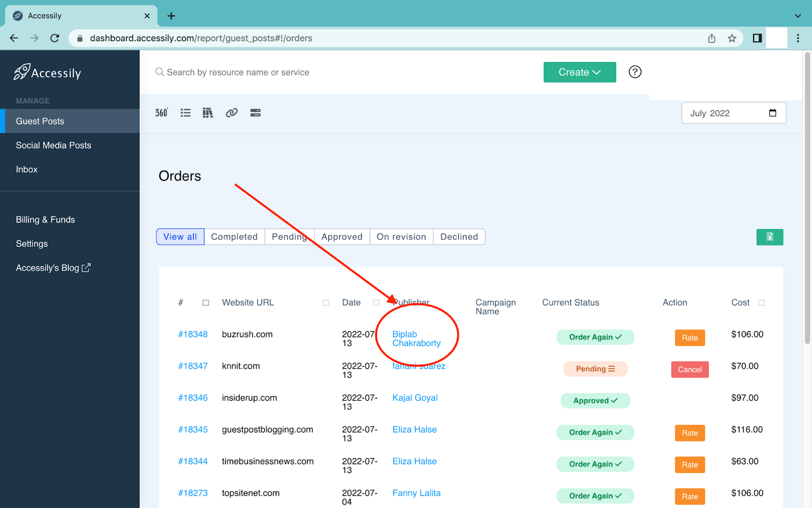Filter orders by the Declined tab
Image resolution: width=812 pixels, height=508 pixels.
coord(459,237)
